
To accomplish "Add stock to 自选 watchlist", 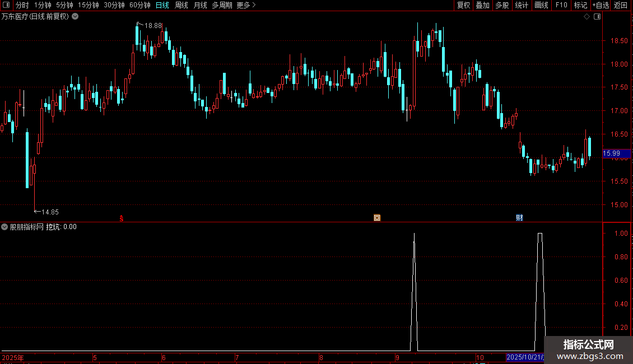I will coord(601,5).
